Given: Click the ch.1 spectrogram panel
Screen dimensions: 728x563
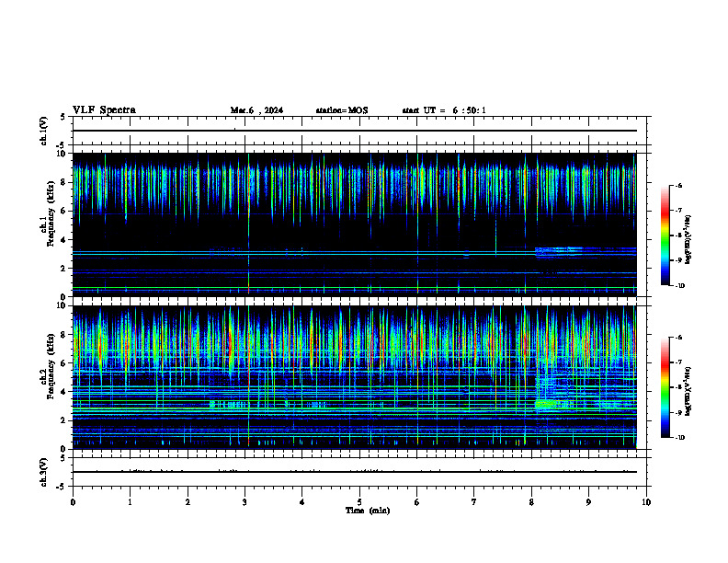Looking at the screenshot, I should click(x=355, y=224).
